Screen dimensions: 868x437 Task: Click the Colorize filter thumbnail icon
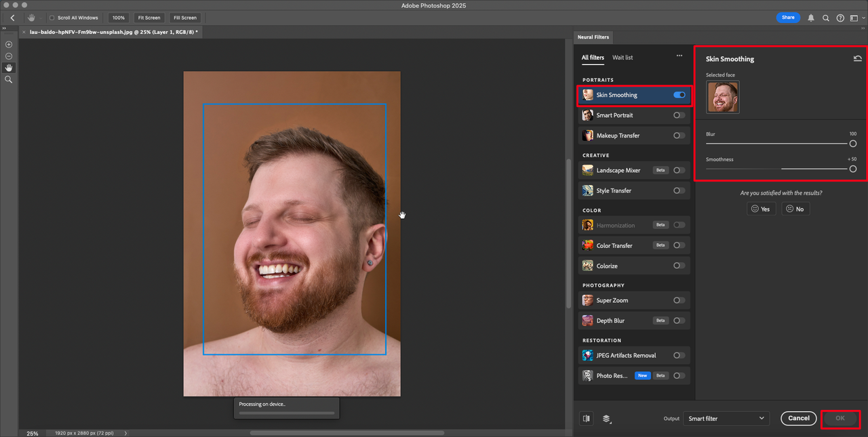point(588,266)
